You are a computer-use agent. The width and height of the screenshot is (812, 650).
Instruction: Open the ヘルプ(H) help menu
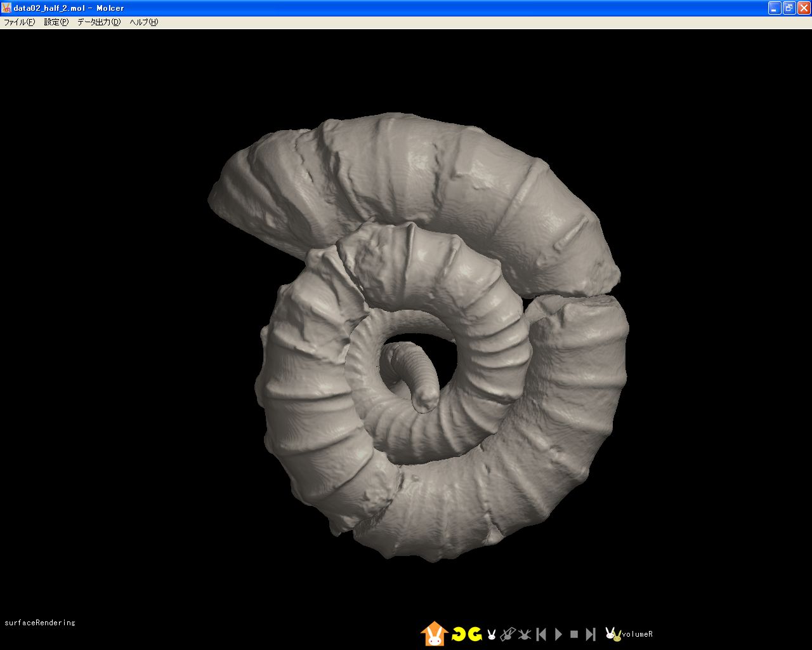[x=143, y=22]
